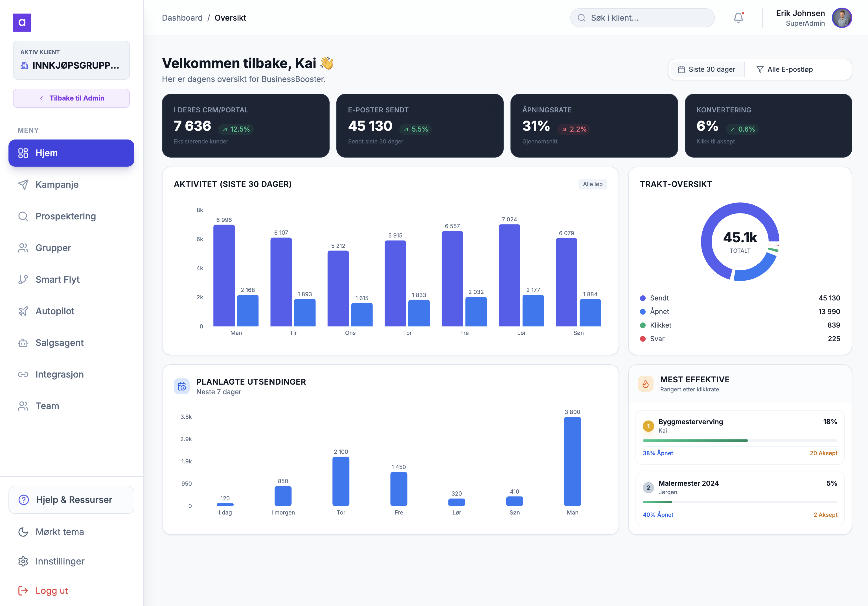Click the Byggmesterverving progress bar

[739, 440]
